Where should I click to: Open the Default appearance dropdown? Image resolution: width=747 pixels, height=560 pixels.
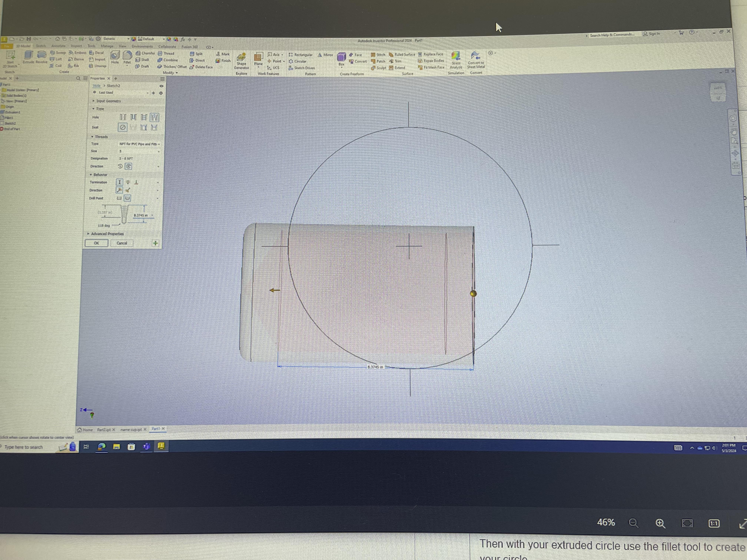pos(151,39)
